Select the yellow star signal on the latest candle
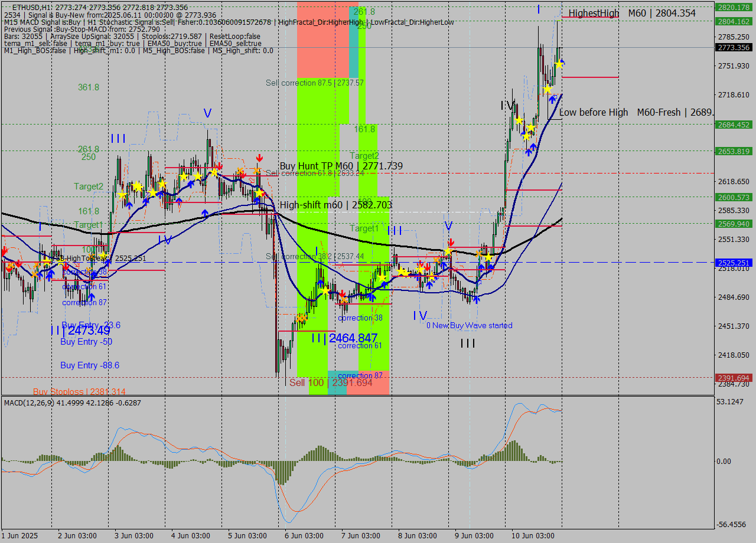Screen dimensions: 756x543 click(559, 64)
